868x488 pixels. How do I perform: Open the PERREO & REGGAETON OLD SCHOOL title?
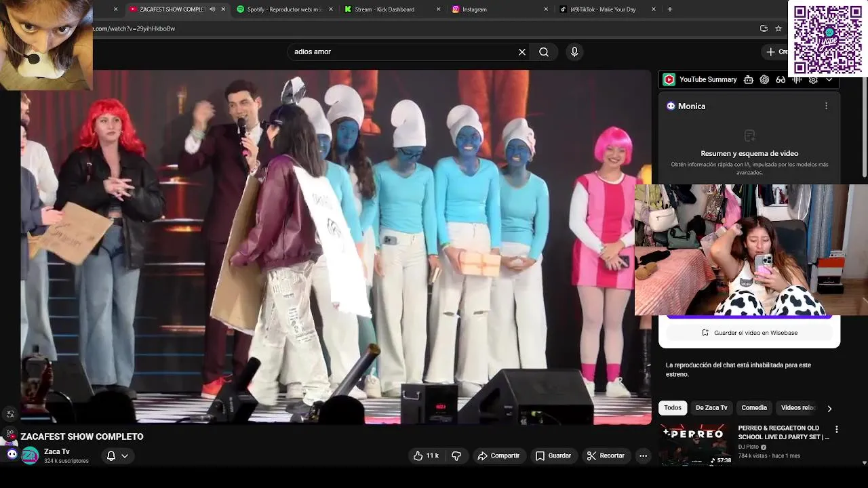783,432
